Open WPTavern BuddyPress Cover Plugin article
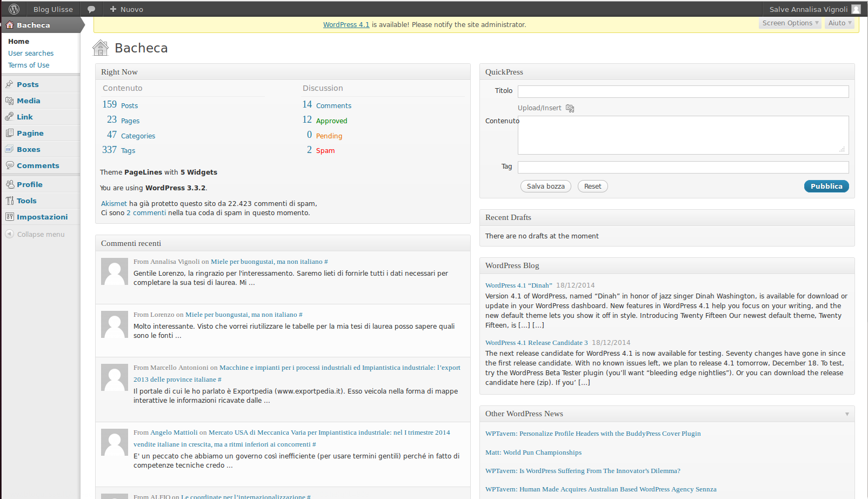Viewport: 868px width, 499px height. tap(593, 433)
